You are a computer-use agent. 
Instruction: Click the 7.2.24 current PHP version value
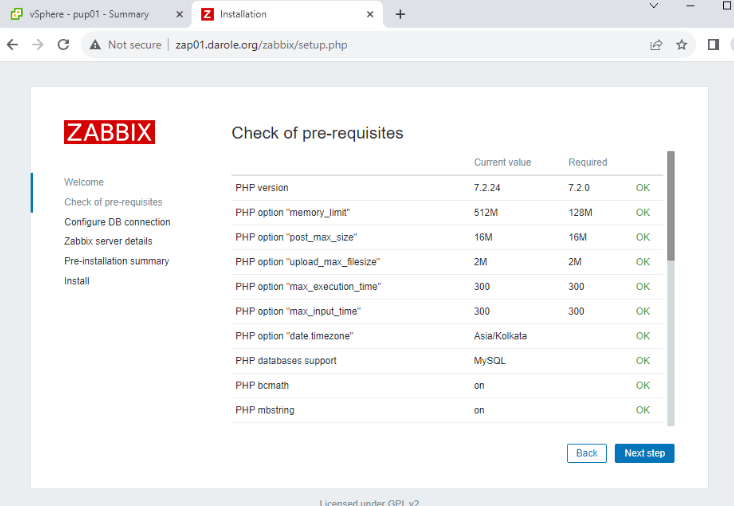(487, 188)
